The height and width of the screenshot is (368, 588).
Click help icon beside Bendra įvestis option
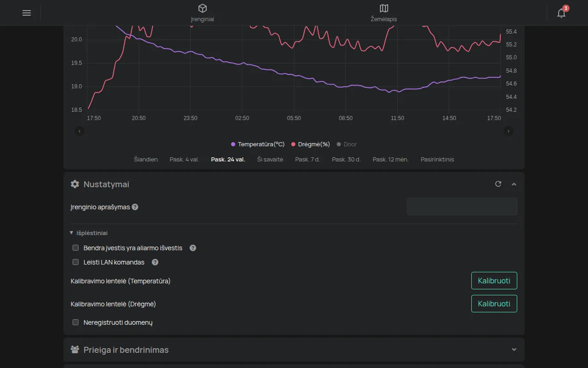[193, 248]
